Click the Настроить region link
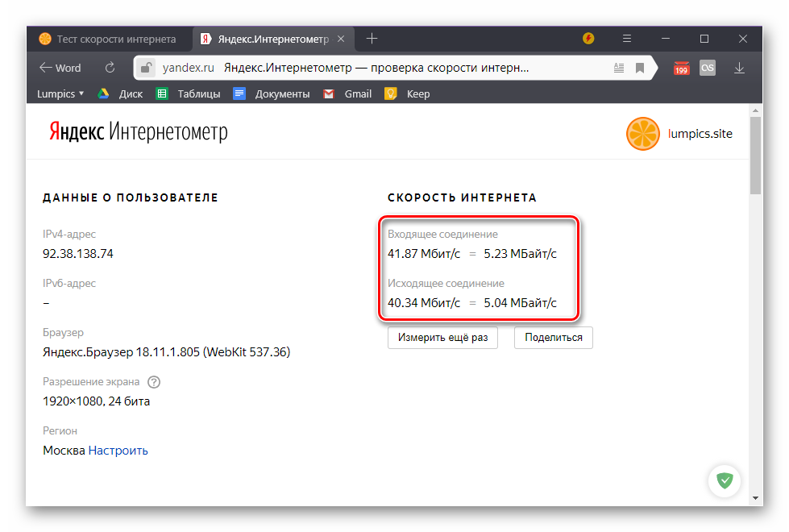789x532 pixels. coord(118,451)
